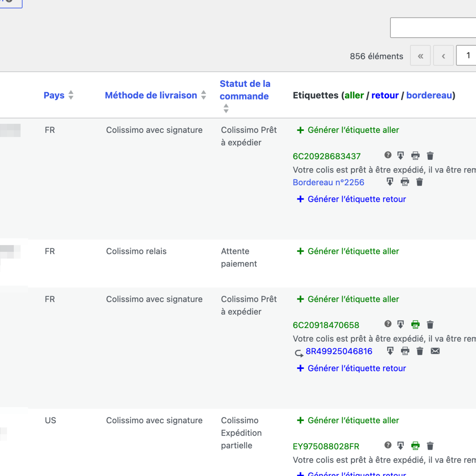
Task: Go to first page with double chevron
Action: point(420,56)
